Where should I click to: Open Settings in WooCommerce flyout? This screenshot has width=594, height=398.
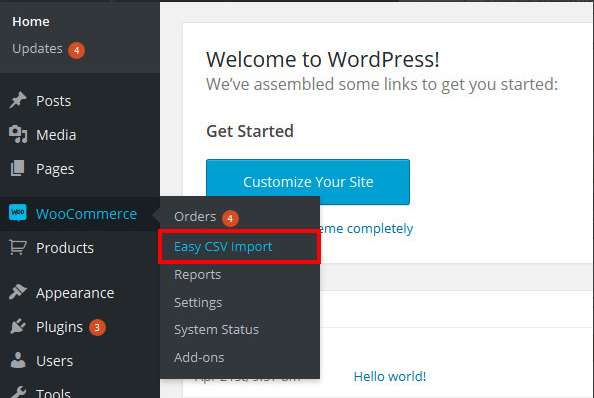coord(198,303)
